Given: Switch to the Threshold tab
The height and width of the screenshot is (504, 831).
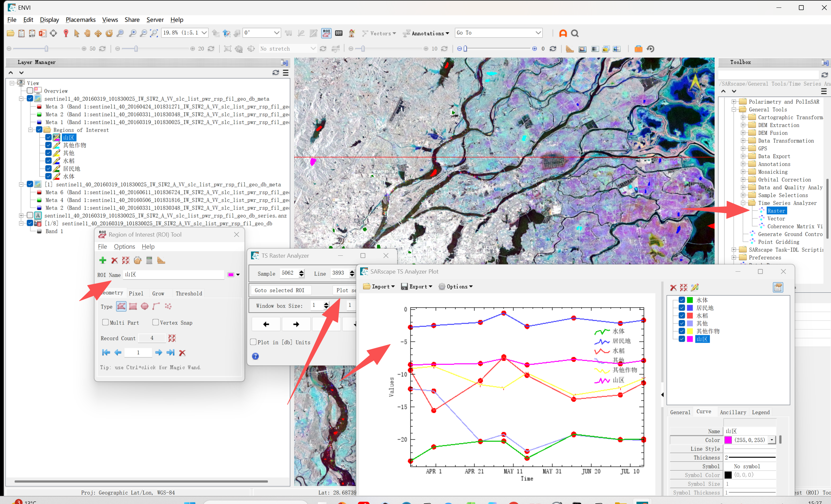Looking at the screenshot, I should pos(189,293).
